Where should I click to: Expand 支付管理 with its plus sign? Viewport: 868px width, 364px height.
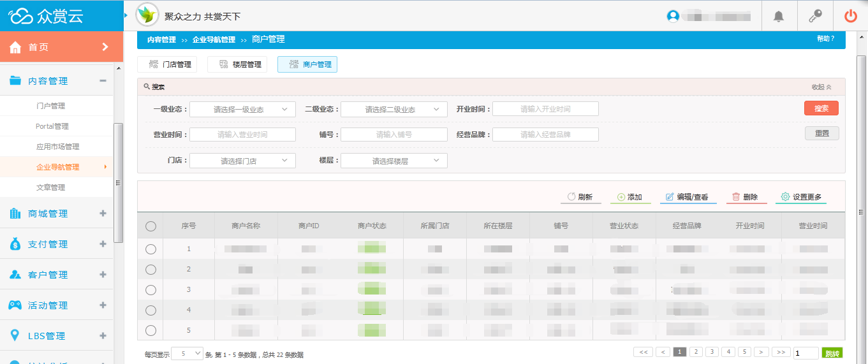coord(103,244)
